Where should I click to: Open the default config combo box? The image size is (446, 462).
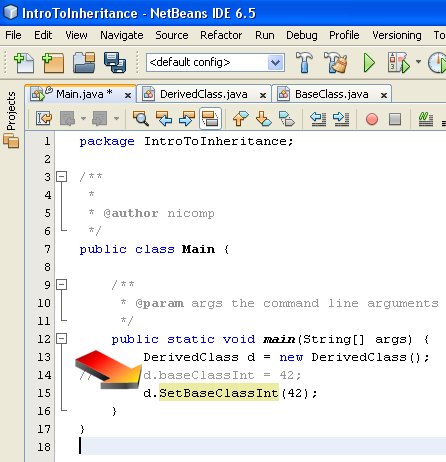215,62
